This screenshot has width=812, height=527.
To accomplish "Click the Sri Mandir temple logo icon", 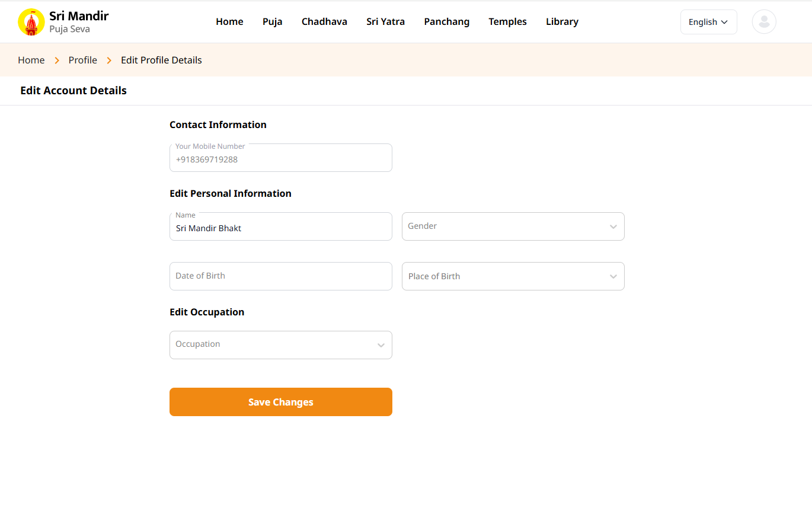I will [x=31, y=22].
